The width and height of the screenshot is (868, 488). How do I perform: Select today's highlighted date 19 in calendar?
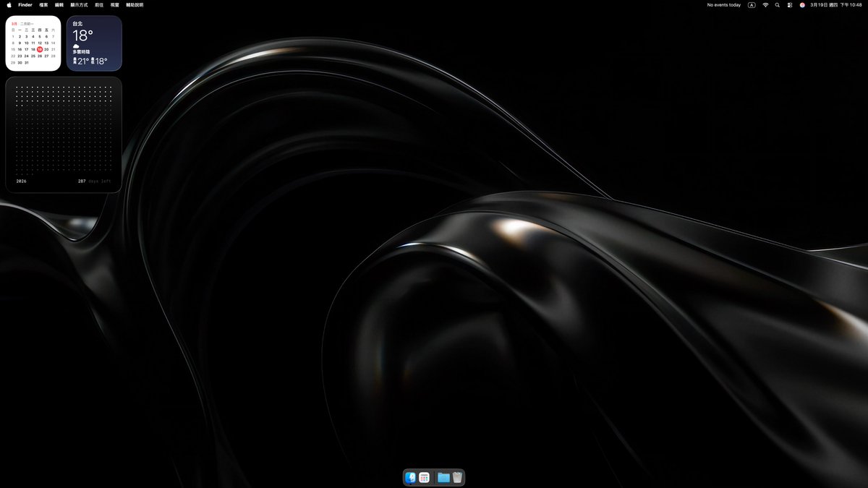click(40, 49)
